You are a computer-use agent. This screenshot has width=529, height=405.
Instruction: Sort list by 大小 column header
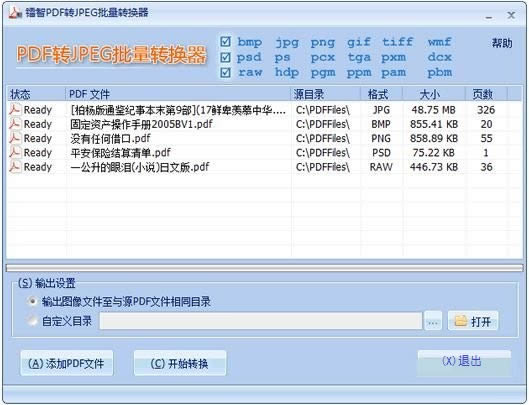point(430,94)
